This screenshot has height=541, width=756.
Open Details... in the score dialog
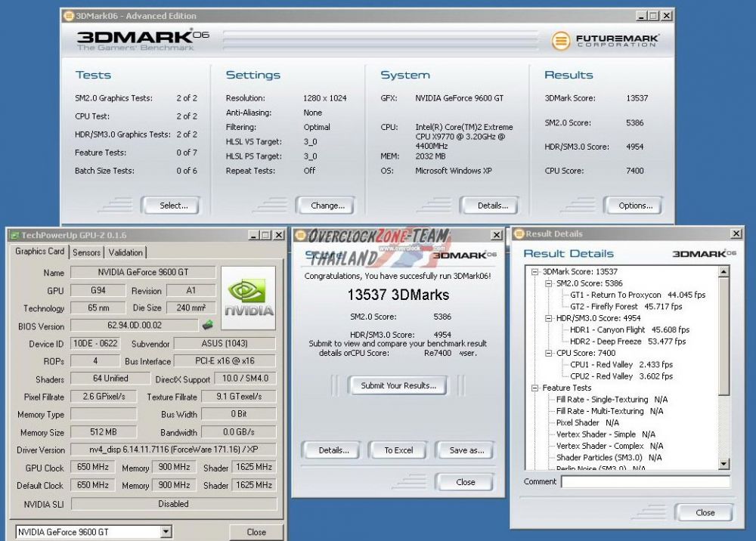click(331, 450)
